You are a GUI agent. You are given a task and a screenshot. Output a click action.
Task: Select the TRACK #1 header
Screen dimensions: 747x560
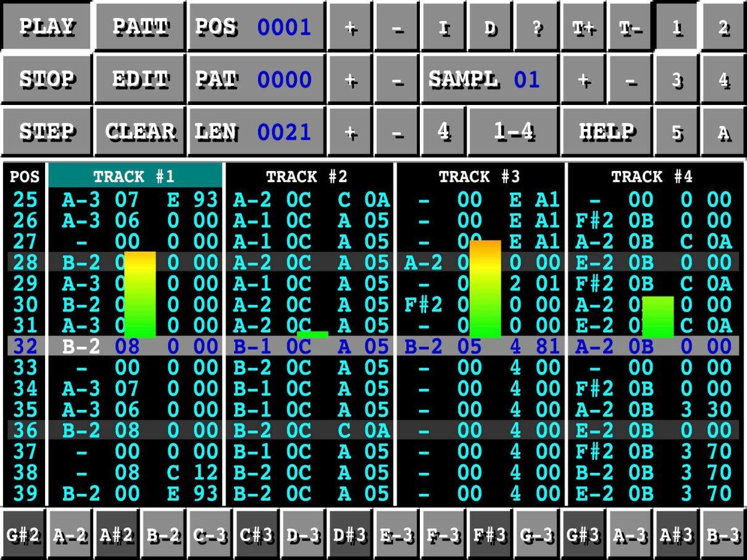136,177
